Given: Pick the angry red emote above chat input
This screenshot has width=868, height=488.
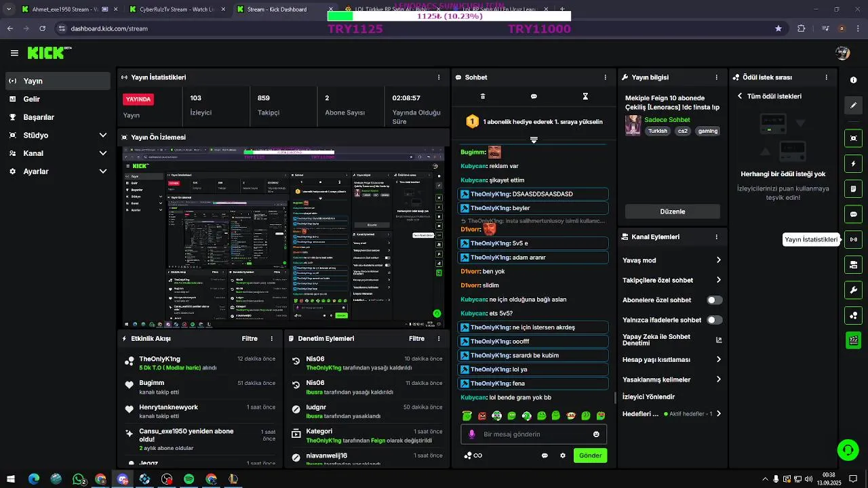Looking at the screenshot, I should [x=482, y=415].
